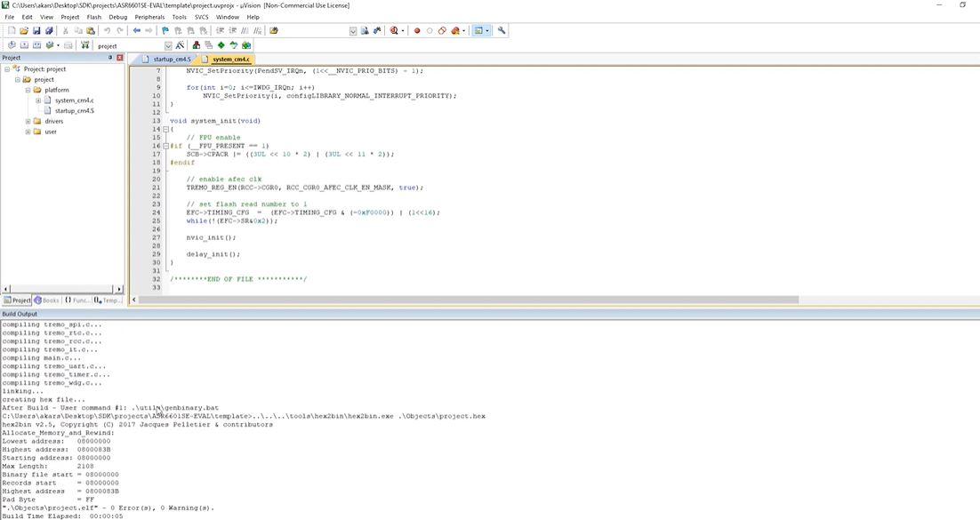Open the target selector dropdown showing project
This screenshot has width=980, height=520.
pos(168,45)
